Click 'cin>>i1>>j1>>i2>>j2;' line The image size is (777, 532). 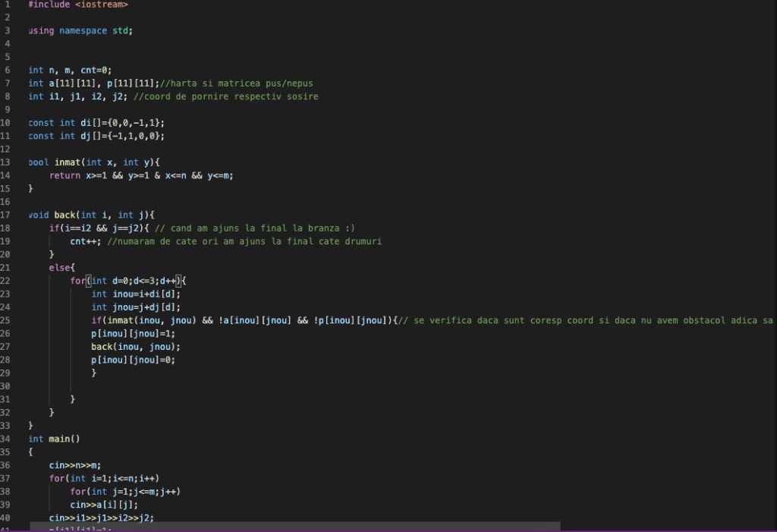click(102, 518)
